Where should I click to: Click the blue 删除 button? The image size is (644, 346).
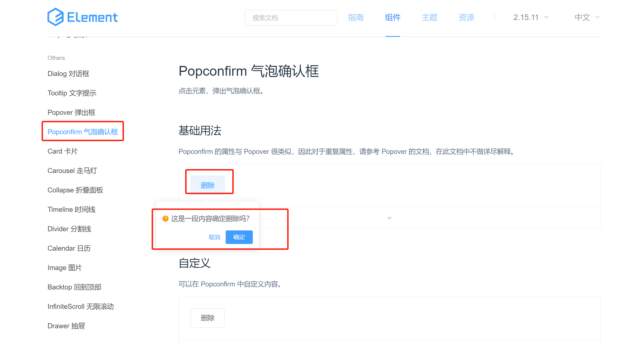tap(207, 185)
